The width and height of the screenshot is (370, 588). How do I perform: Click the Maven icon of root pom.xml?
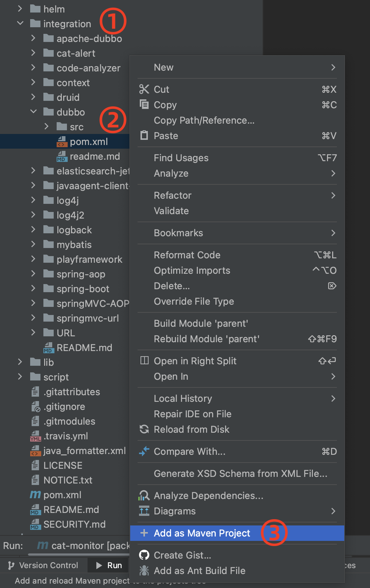(35, 495)
